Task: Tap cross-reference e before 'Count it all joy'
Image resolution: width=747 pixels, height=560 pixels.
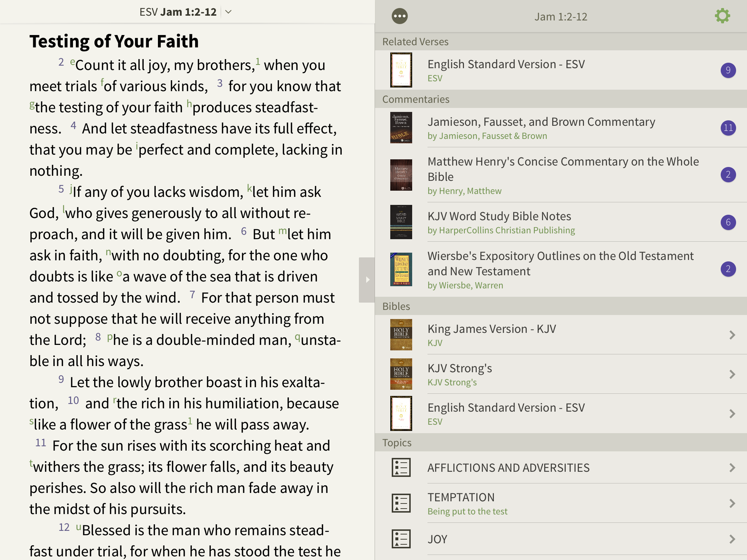Action: [73, 62]
